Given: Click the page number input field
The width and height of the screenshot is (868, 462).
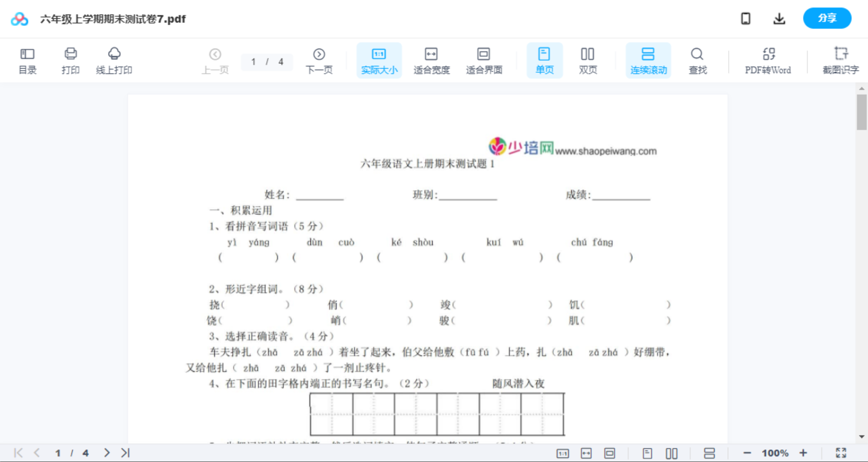Looking at the screenshot, I should tap(267, 62).
